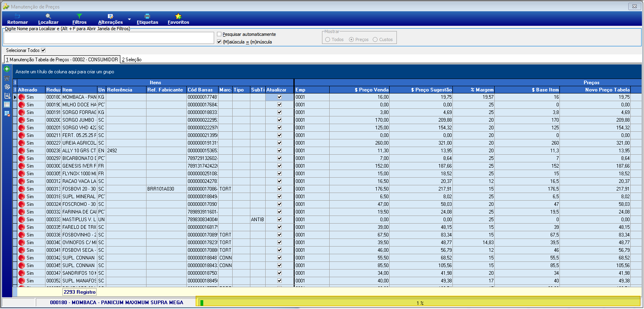Uncheck Atualizar for FOSBOVI 20 - 30 row

[279, 189]
